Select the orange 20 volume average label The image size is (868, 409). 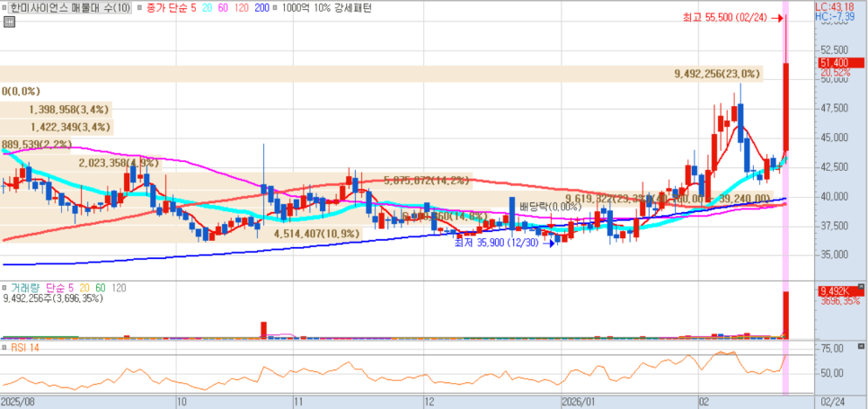coord(84,289)
